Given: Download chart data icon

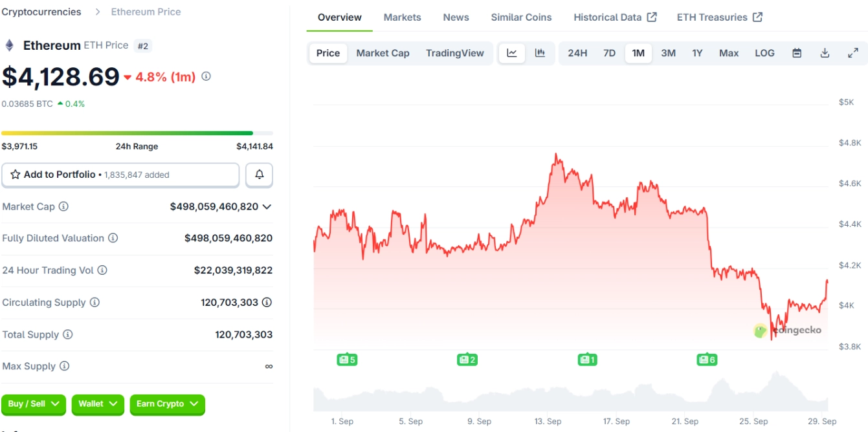Looking at the screenshot, I should pos(825,53).
